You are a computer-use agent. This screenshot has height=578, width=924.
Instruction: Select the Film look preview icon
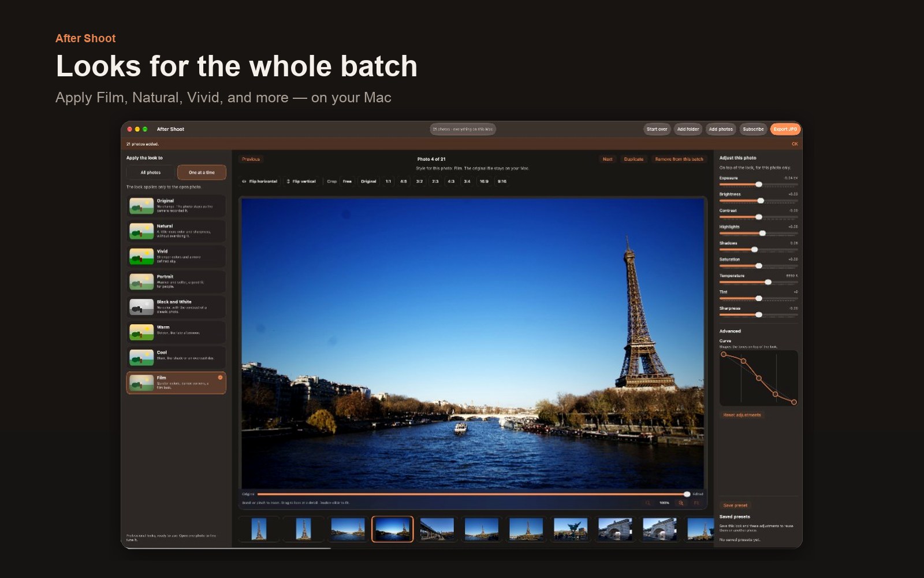tap(141, 383)
